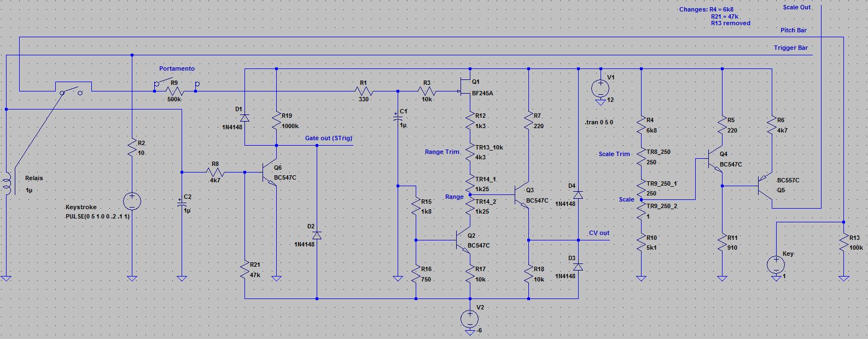The image size is (868, 339).
Task: Click the 'Pitch Bar' label
Action: pyautogui.click(x=794, y=30)
